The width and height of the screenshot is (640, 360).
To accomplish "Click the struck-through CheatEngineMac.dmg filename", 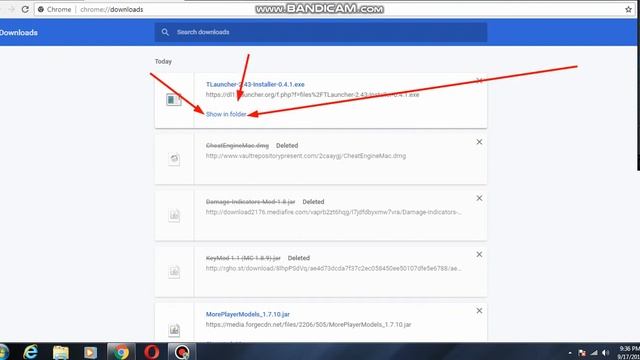I will [237, 145].
